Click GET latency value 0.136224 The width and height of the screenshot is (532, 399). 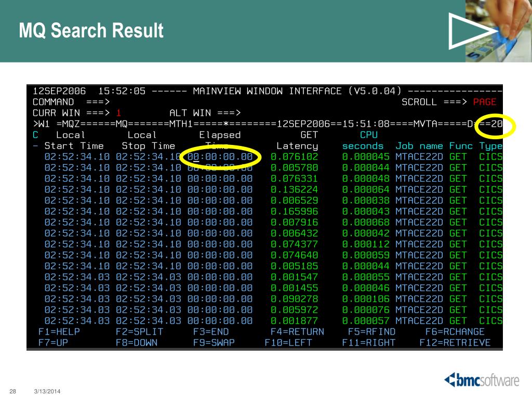pyautogui.click(x=294, y=190)
